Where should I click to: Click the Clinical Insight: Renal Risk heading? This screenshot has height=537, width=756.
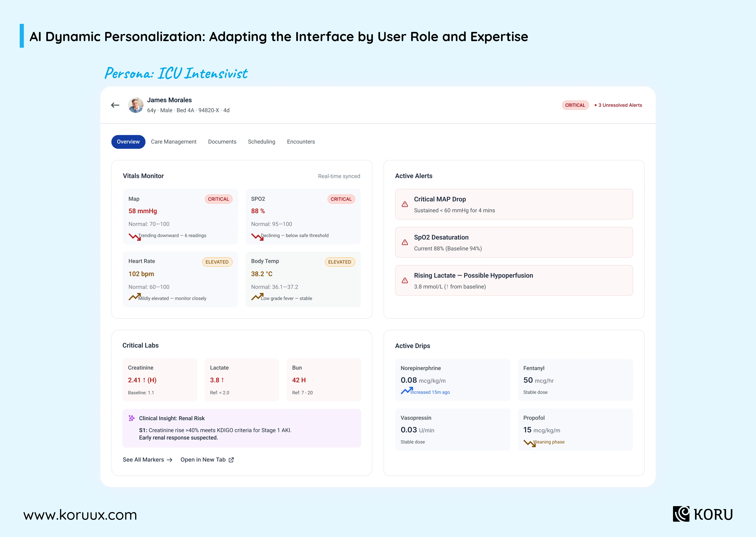point(172,418)
